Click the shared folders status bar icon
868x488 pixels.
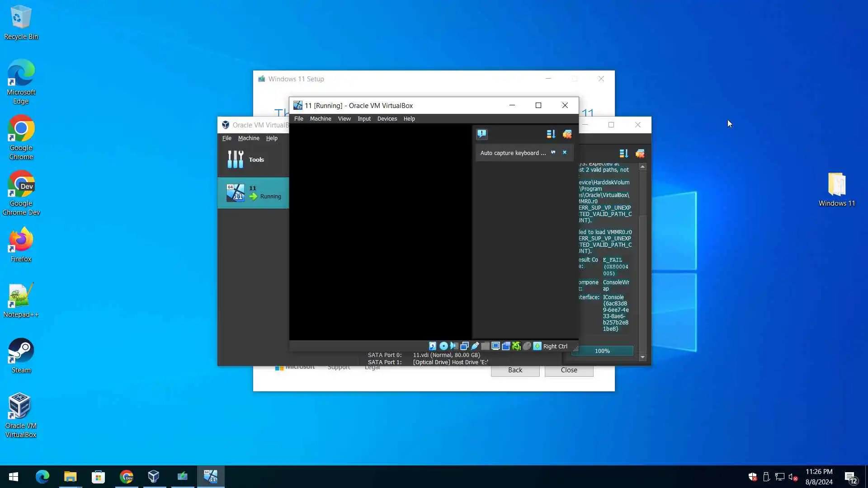click(485, 346)
